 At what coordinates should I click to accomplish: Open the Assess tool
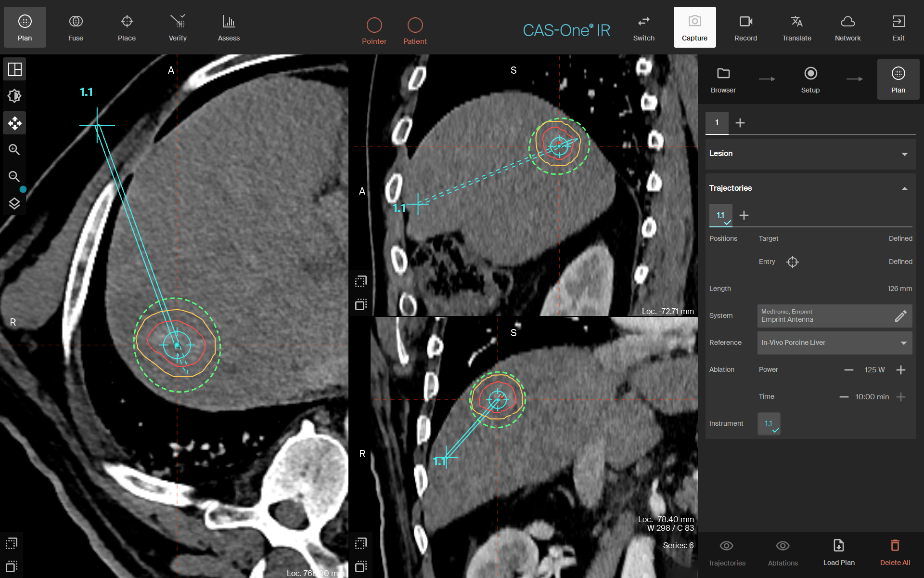click(x=229, y=27)
